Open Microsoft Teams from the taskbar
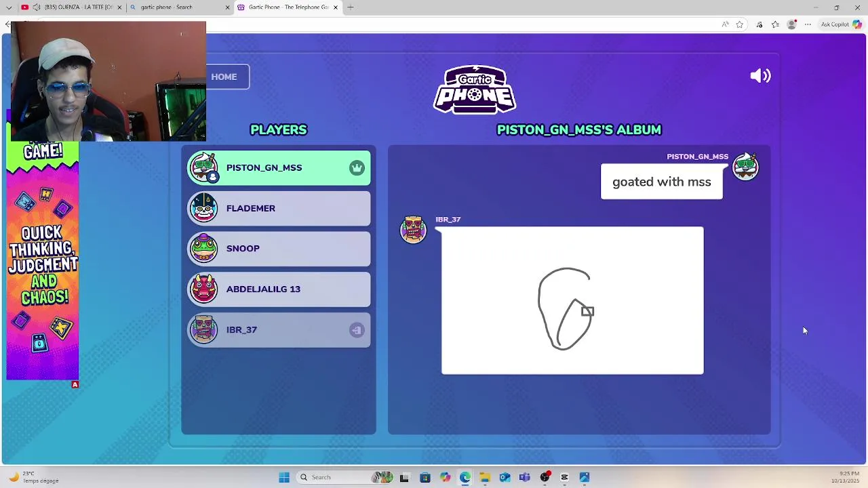 tap(524, 477)
